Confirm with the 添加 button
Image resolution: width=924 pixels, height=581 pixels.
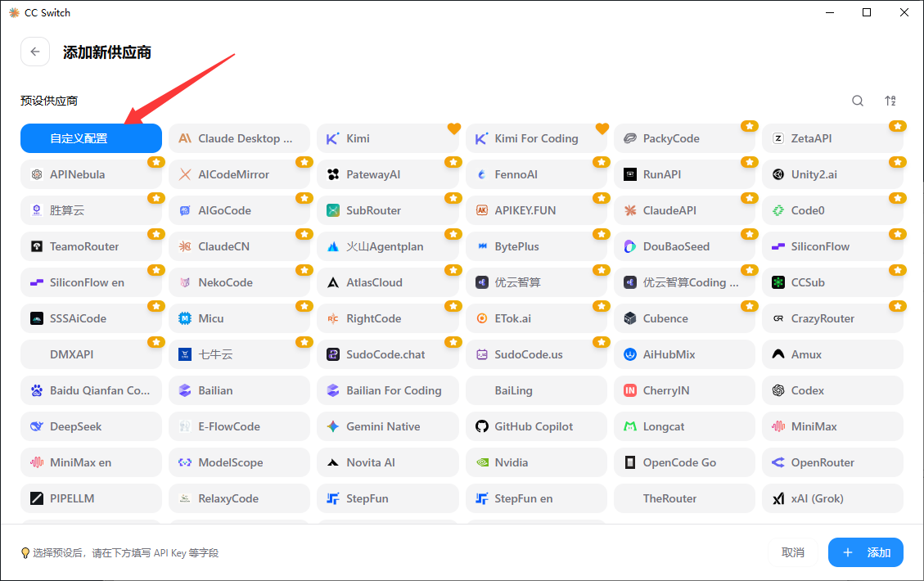(866, 552)
